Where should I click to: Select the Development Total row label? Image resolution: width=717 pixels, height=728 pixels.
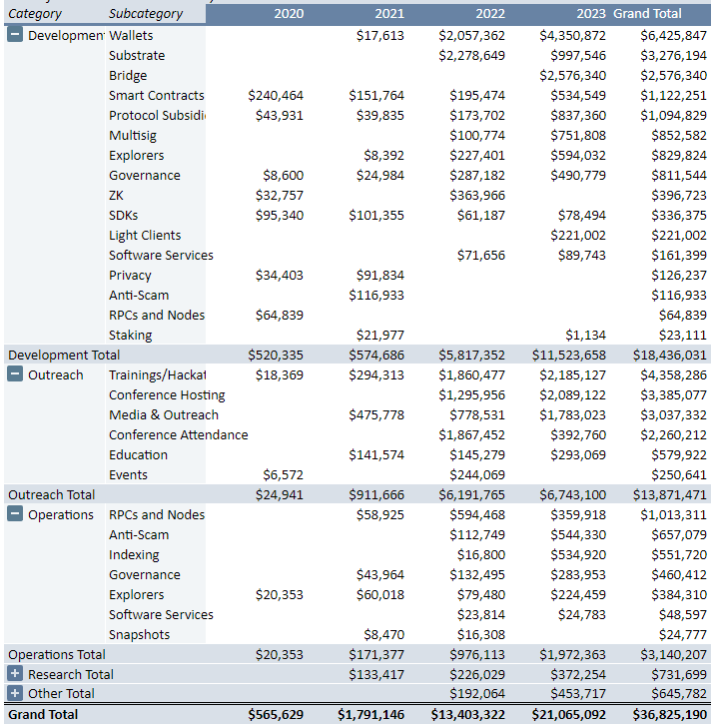(x=64, y=355)
